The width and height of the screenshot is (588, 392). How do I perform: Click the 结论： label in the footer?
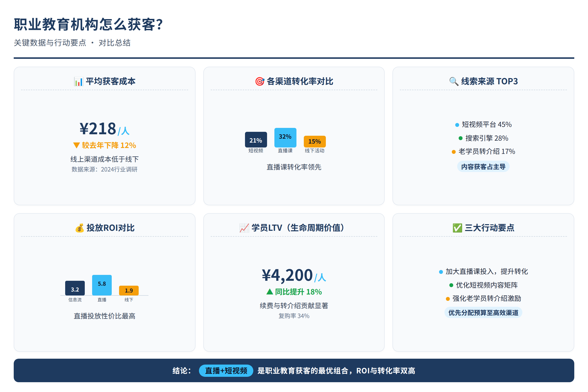(182, 370)
